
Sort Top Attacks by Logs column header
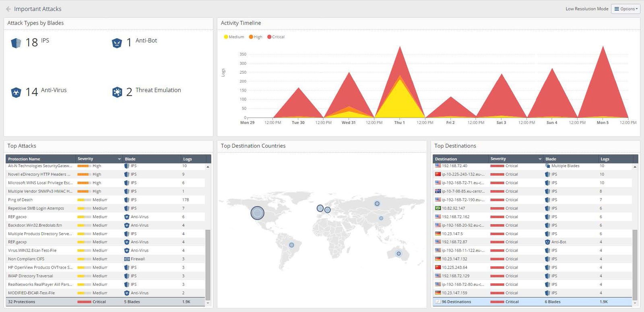[x=188, y=159]
